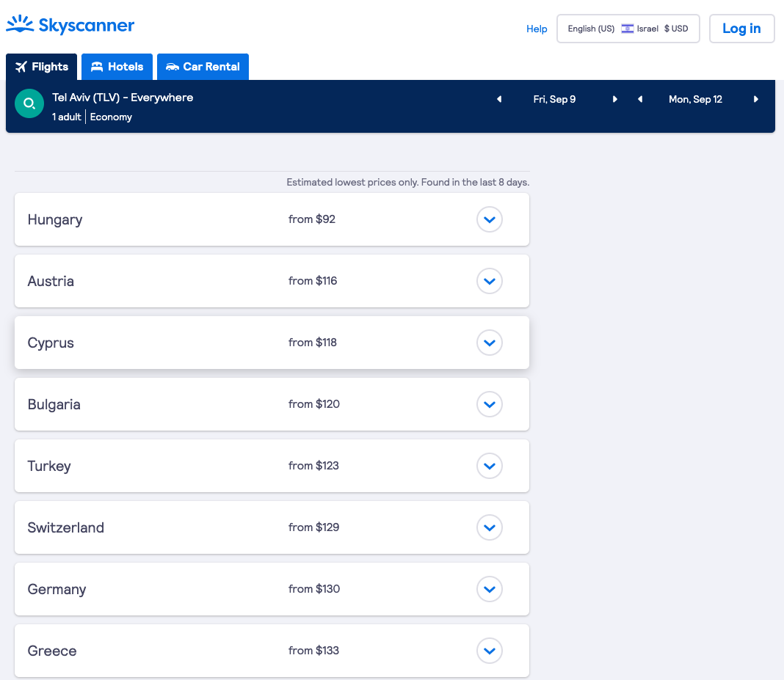Expand the Greece flights chevron

pos(490,651)
